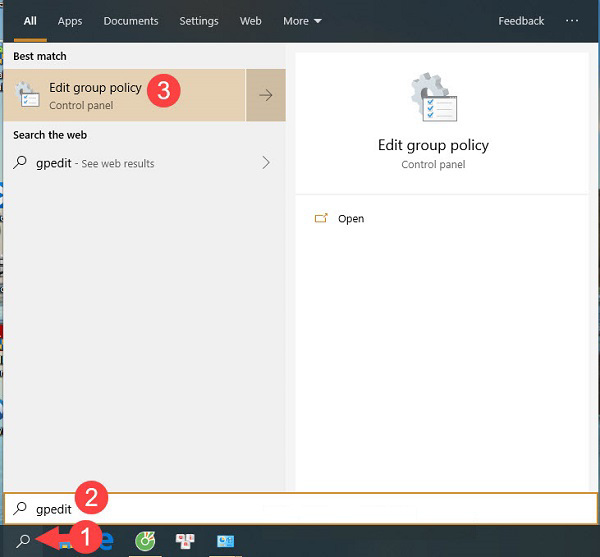Image resolution: width=600 pixels, height=557 pixels.
Task: Open the Edit group policy best match
Action: point(124,95)
